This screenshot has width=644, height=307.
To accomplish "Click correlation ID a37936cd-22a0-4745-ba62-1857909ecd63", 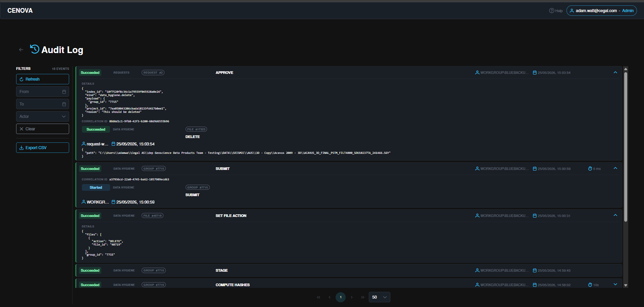I will 139,179.
